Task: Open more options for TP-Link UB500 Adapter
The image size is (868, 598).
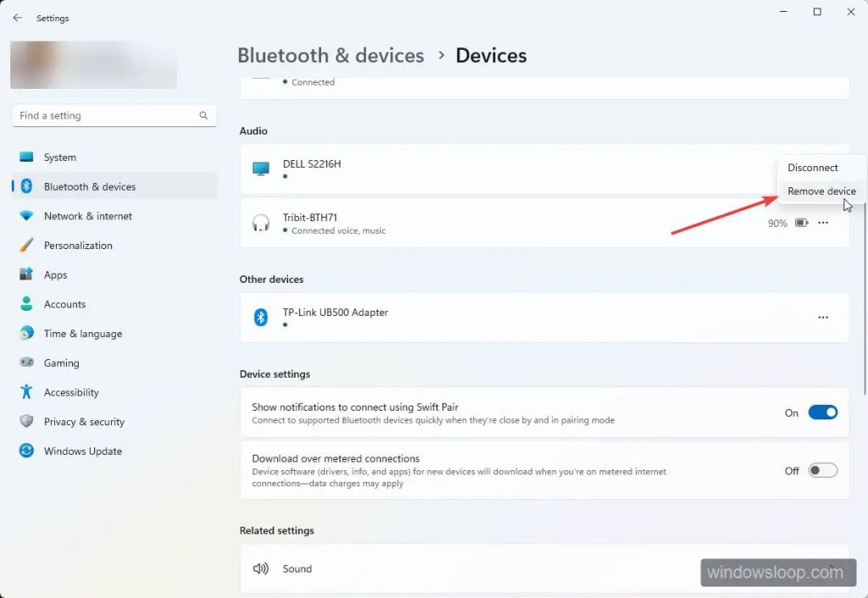Action: click(x=822, y=317)
